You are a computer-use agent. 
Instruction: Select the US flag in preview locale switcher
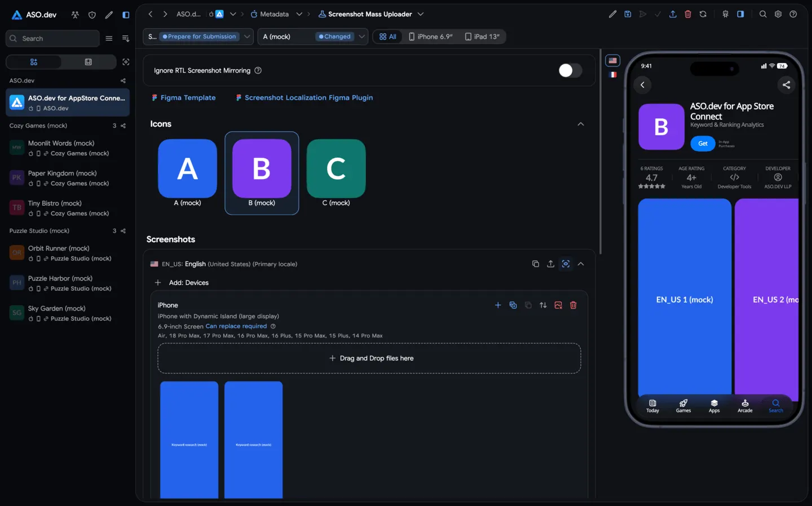point(613,60)
